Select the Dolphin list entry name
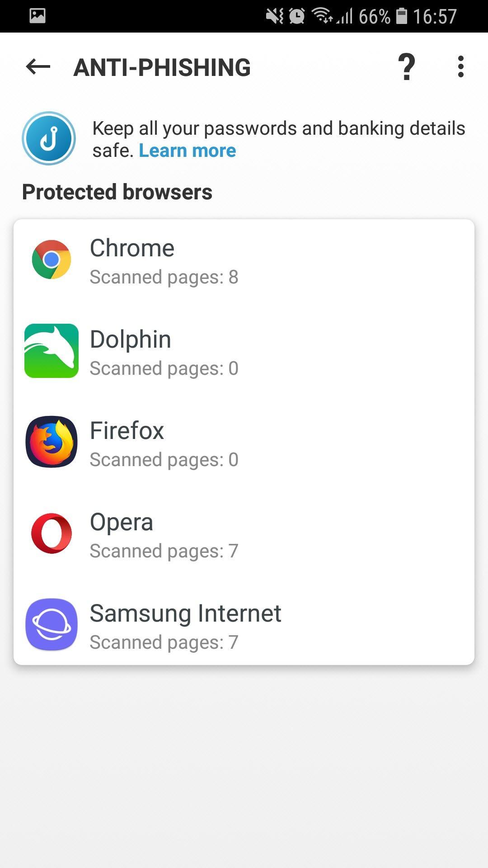The image size is (488, 868). point(131,340)
